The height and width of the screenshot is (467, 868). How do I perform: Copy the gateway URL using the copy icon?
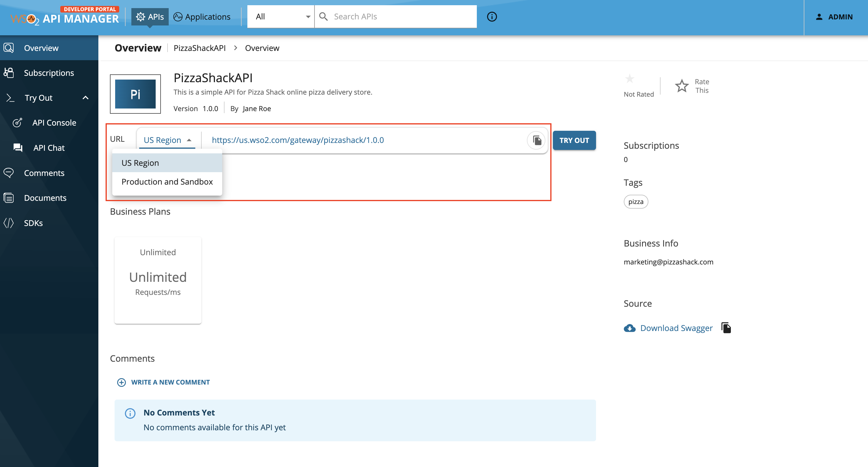click(x=536, y=140)
